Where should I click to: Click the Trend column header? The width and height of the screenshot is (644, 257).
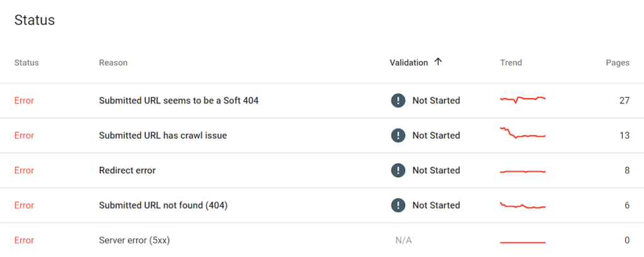(511, 63)
